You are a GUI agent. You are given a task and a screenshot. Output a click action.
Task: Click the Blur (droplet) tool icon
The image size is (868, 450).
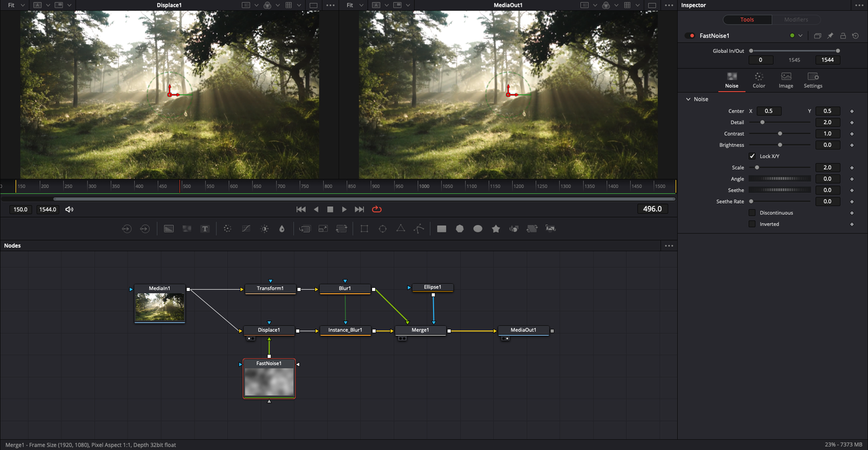point(282,229)
